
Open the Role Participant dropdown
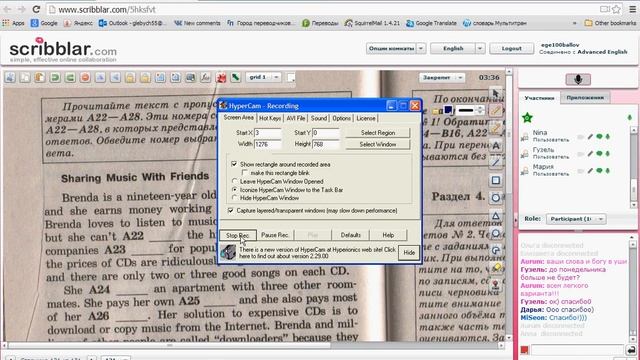tap(576, 219)
